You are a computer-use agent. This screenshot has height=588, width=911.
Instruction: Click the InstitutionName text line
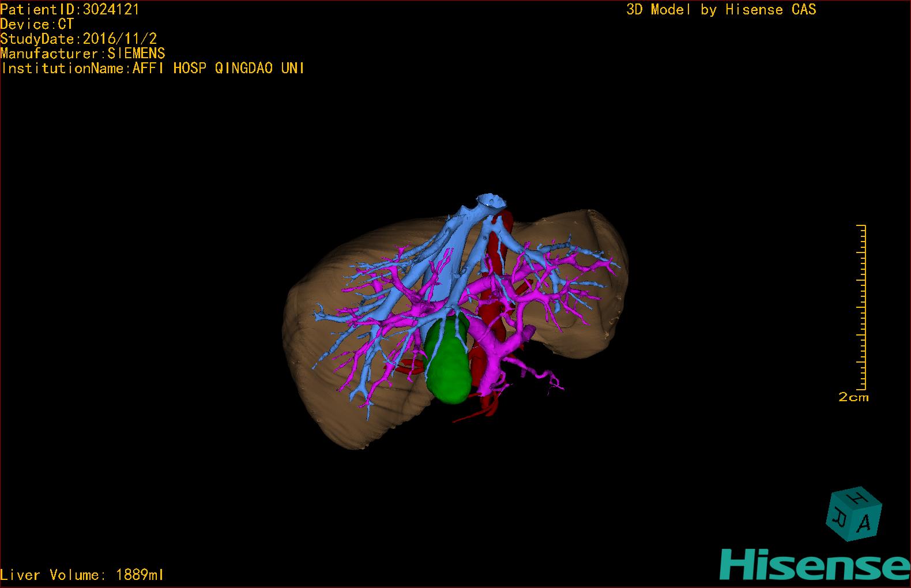(x=152, y=68)
